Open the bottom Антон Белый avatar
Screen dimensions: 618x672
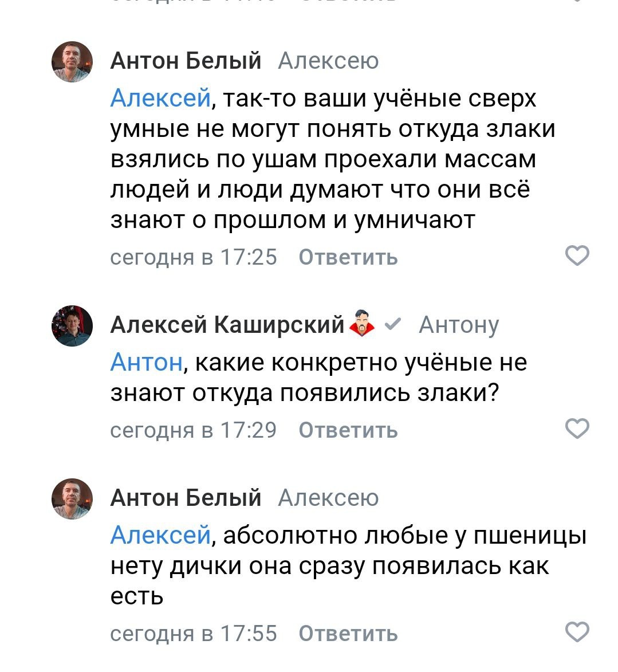[72, 501]
